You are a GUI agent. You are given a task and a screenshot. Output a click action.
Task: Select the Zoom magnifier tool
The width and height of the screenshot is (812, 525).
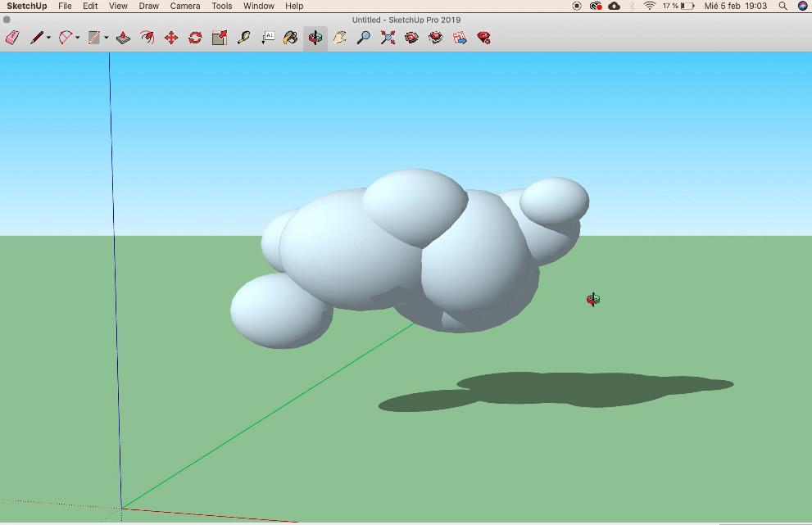[364, 38]
